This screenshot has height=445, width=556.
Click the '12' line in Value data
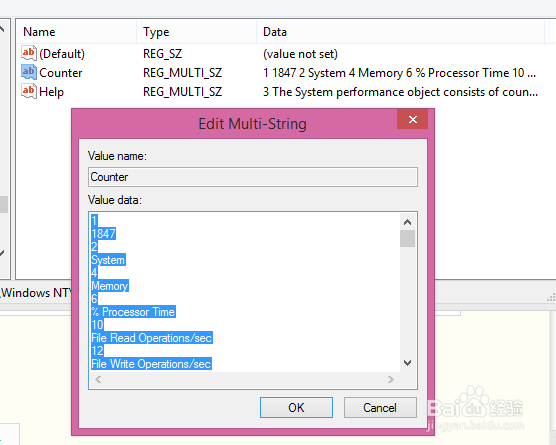97,351
